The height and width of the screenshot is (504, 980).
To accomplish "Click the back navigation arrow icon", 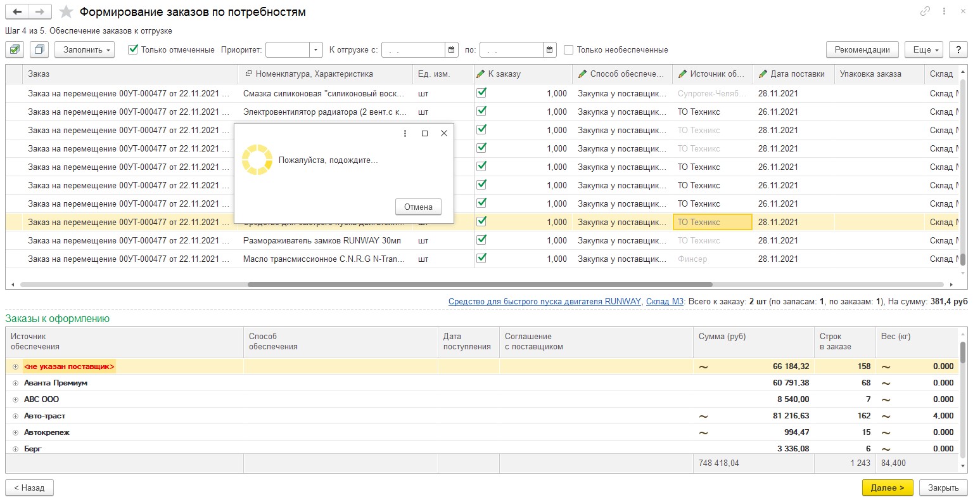I will click(17, 12).
